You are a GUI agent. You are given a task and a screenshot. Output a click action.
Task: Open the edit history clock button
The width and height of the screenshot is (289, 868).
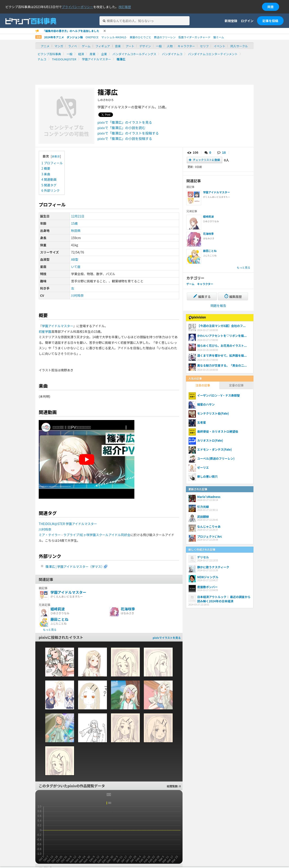click(x=233, y=297)
